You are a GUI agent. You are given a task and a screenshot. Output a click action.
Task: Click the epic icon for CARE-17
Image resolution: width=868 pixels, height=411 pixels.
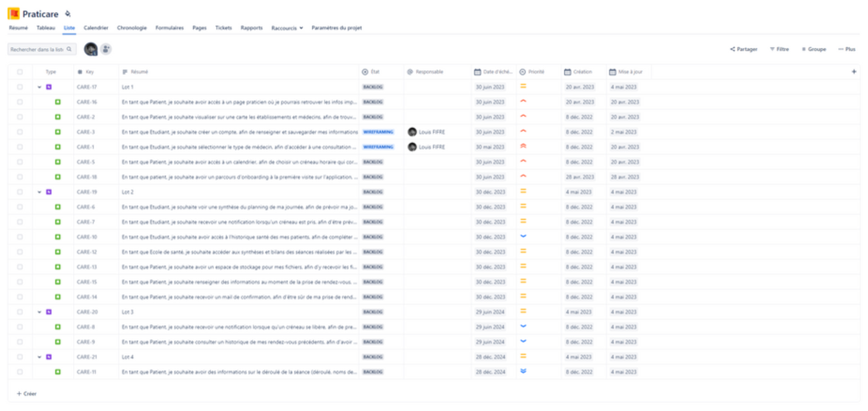[x=49, y=87]
